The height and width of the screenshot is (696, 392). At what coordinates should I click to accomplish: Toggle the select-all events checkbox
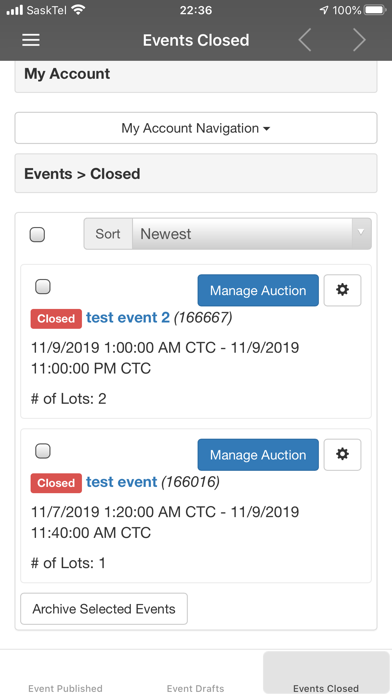point(37,234)
